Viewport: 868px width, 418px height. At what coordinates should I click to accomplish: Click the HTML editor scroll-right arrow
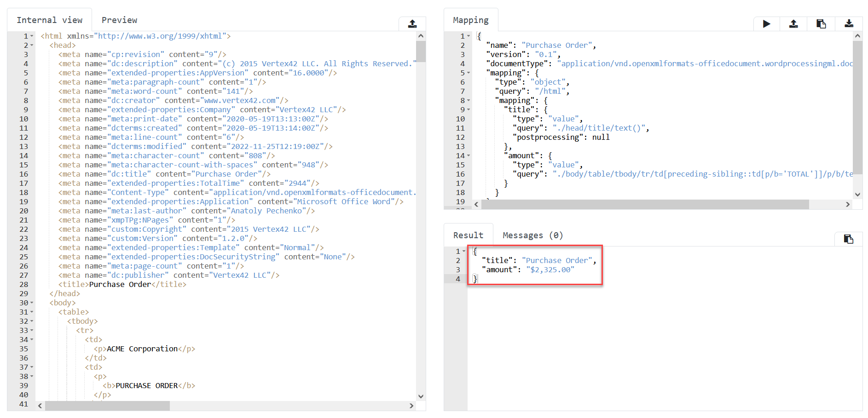coord(411,406)
